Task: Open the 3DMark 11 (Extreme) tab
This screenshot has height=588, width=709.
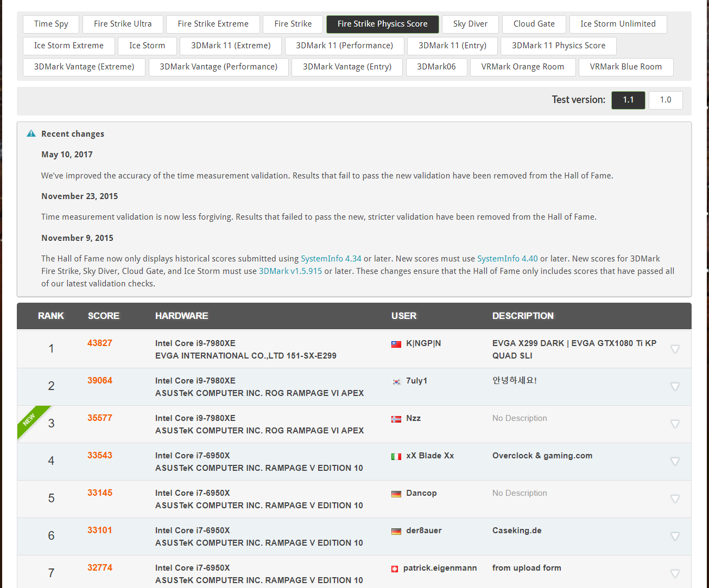Action: [231, 46]
